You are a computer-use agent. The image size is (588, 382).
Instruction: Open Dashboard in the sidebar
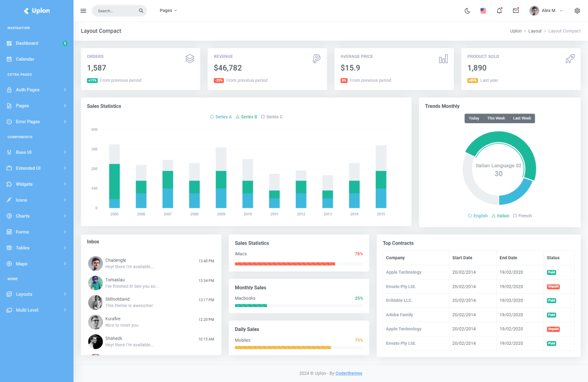(x=37, y=43)
